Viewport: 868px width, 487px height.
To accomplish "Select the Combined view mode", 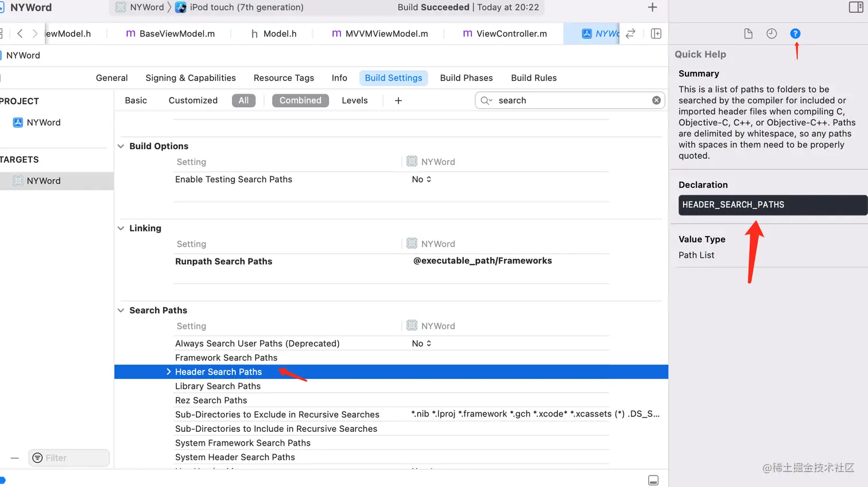I will coord(300,101).
